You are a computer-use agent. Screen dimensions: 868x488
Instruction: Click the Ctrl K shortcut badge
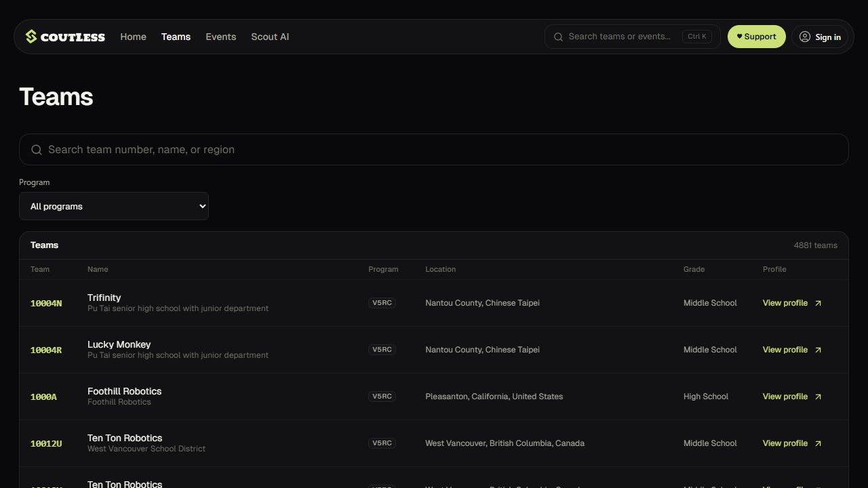click(x=697, y=37)
